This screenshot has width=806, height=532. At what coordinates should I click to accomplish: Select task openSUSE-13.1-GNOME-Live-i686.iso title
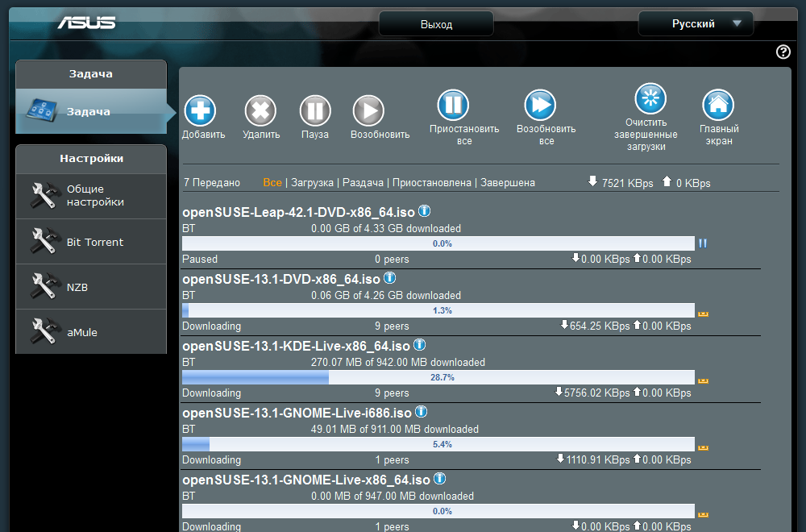pos(297,413)
